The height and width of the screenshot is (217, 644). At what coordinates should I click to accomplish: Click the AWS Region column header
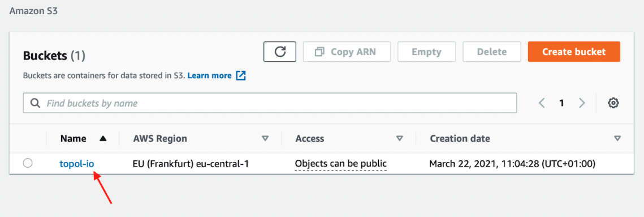point(160,139)
